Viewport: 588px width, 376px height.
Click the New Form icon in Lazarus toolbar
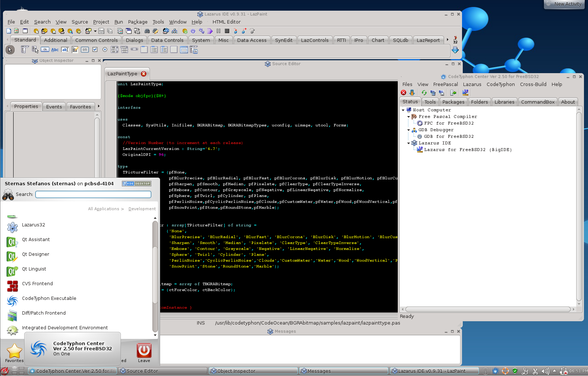pyautogui.click(x=25, y=31)
